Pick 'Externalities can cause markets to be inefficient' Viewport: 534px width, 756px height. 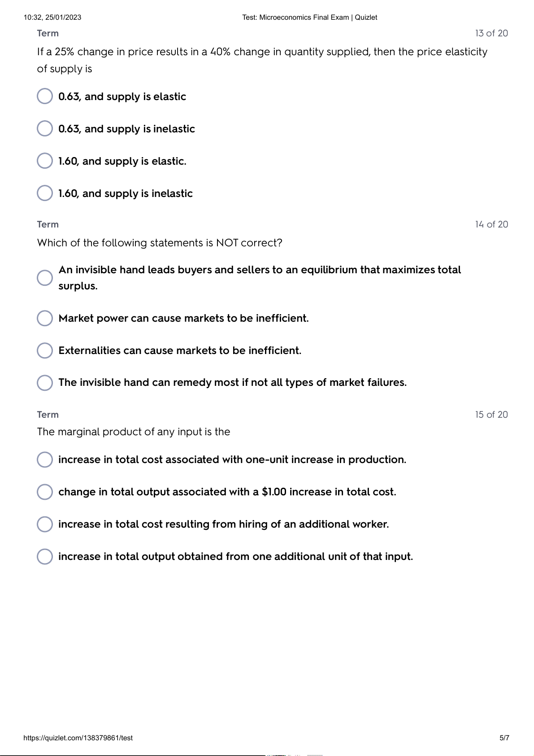[x=45, y=350]
